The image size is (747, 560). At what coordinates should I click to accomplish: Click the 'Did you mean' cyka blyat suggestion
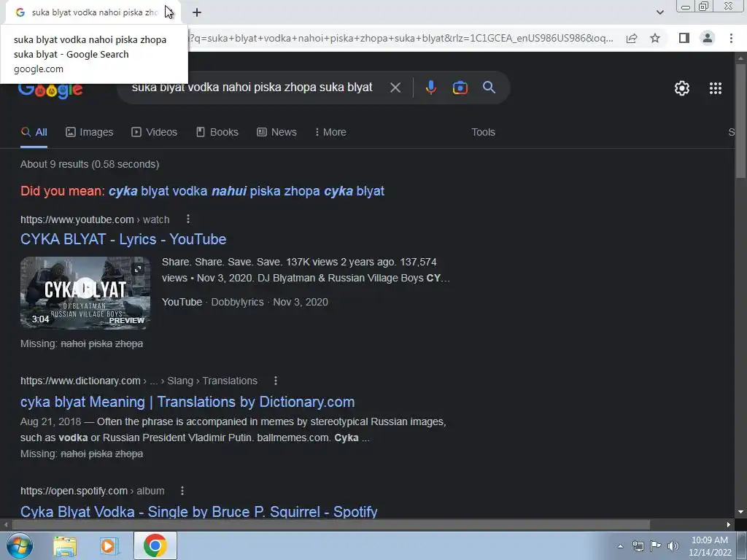click(x=247, y=191)
